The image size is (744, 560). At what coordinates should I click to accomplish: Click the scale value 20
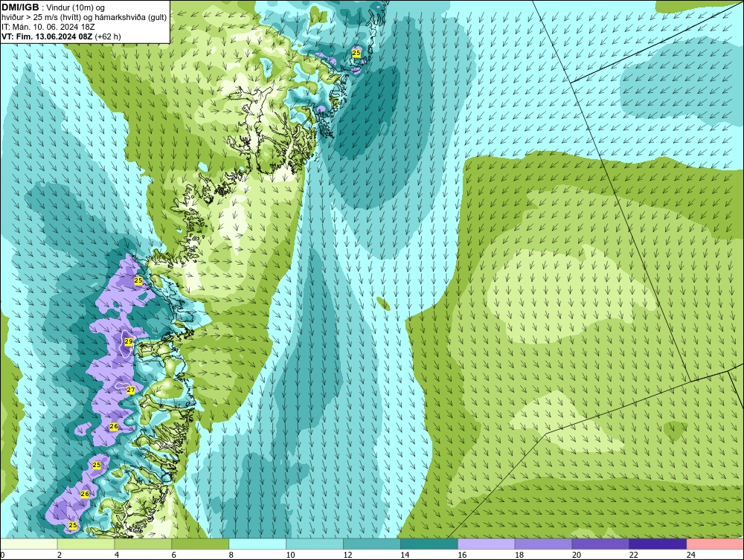576,555
